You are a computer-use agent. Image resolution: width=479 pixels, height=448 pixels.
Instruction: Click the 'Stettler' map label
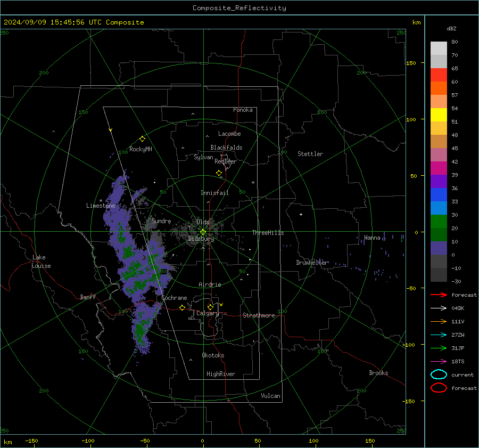(x=310, y=154)
